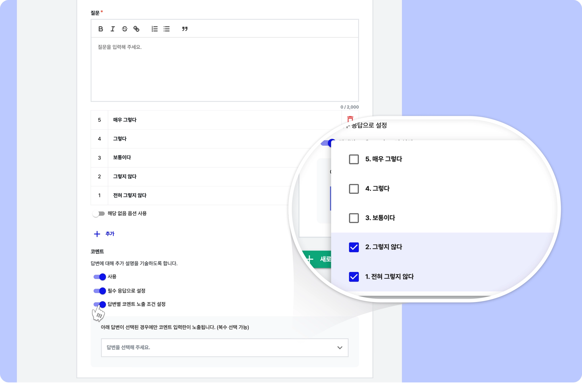The height and width of the screenshot is (392, 582).
Task: Click into the question text area
Action: [225, 70]
